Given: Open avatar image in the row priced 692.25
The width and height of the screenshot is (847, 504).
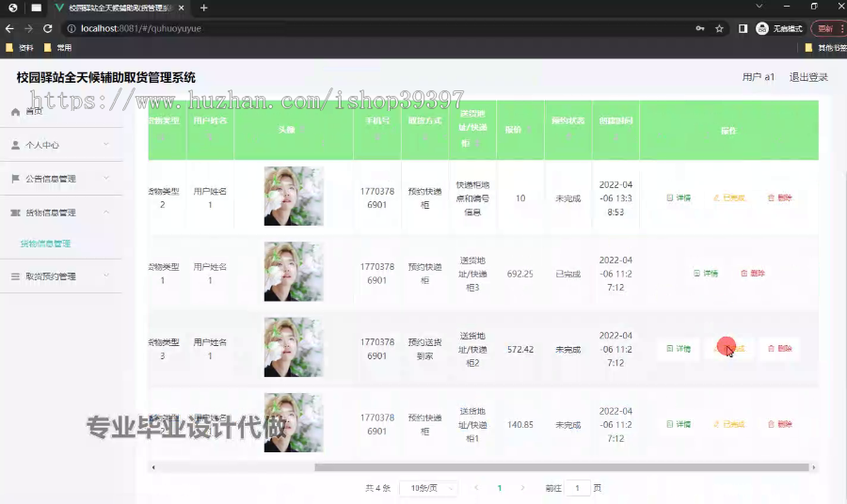Looking at the screenshot, I should 294,272.
